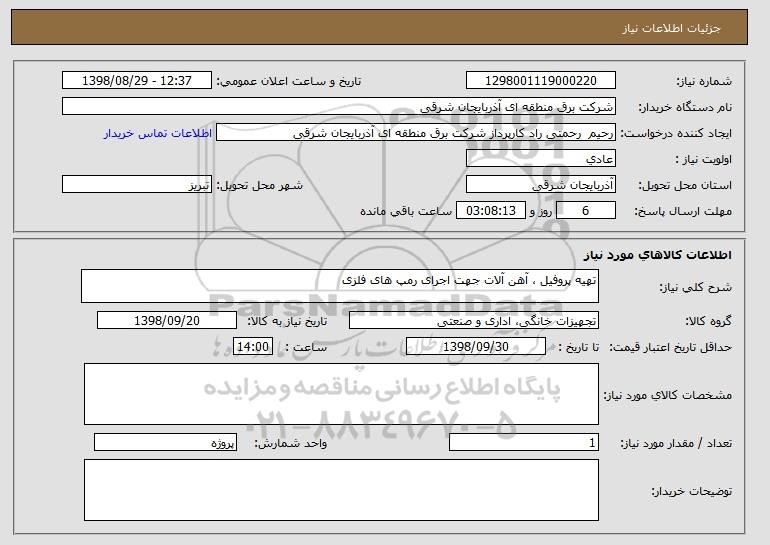Open the buyer contact information link
The image size is (770, 545).
click(158, 133)
